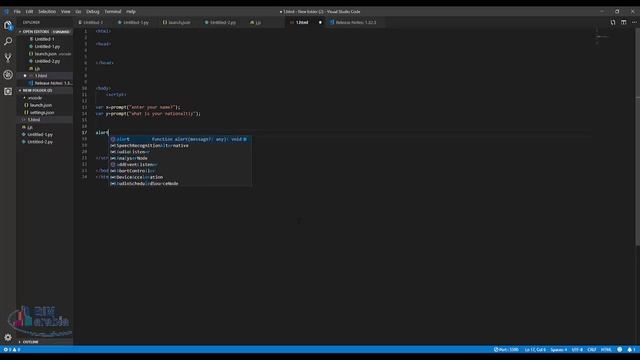Change the HTML language mode

pos(606,349)
